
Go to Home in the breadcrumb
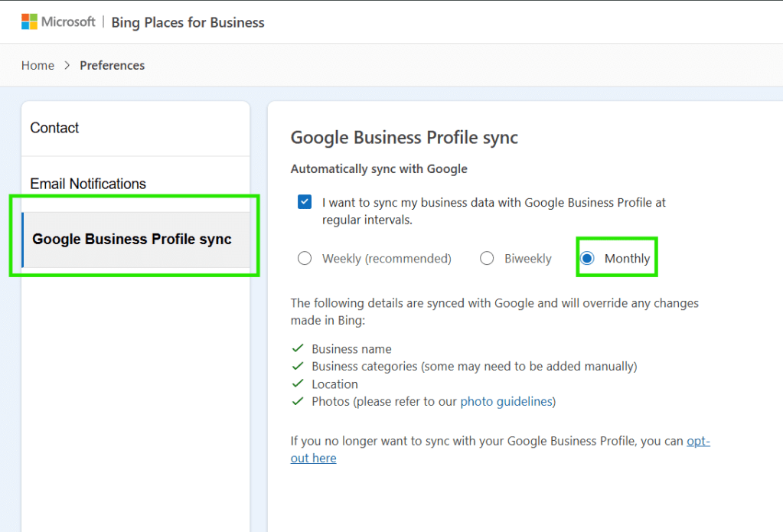pyautogui.click(x=38, y=65)
